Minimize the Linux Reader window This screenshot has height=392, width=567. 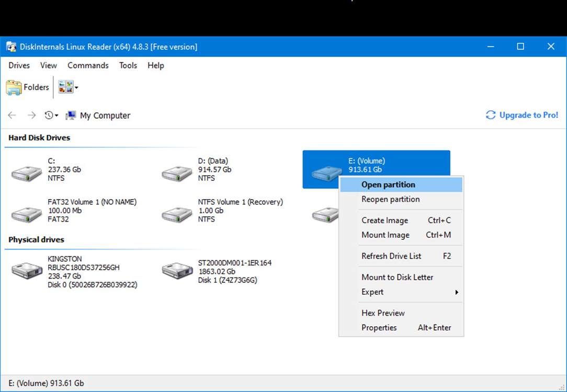pyautogui.click(x=491, y=47)
